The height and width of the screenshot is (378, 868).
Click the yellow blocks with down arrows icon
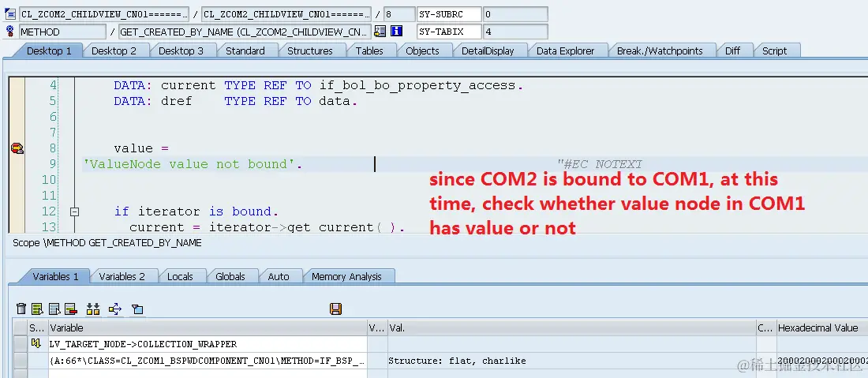pos(93,309)
